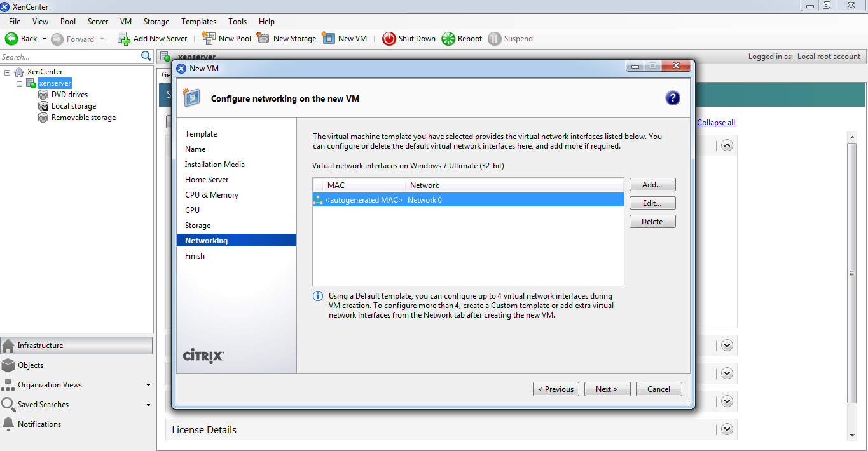Focus the Search text field
This screenshot has height=451, width=868.
pos(70,57)
